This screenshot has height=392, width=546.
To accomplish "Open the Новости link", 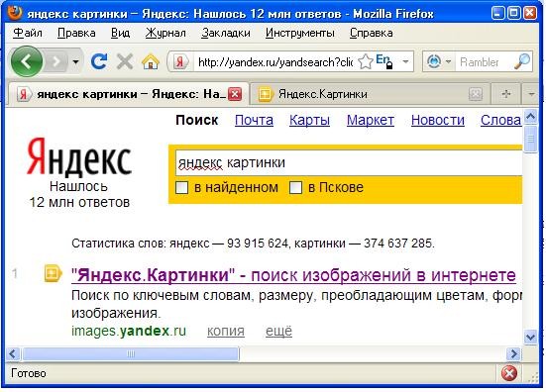I will click(438, 121).
